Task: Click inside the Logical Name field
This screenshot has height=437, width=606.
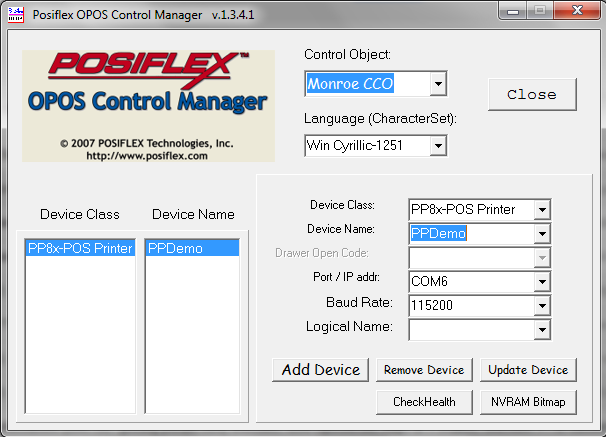Action: tap(468, 329)
